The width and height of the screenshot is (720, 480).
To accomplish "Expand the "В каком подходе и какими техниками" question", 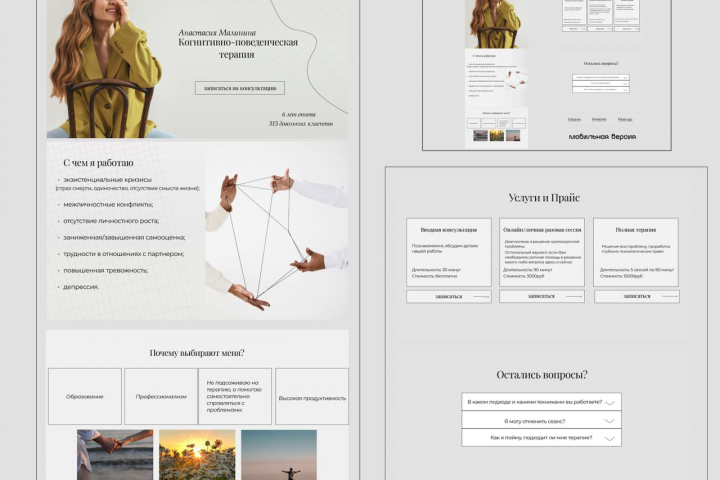I will point(541,402).
